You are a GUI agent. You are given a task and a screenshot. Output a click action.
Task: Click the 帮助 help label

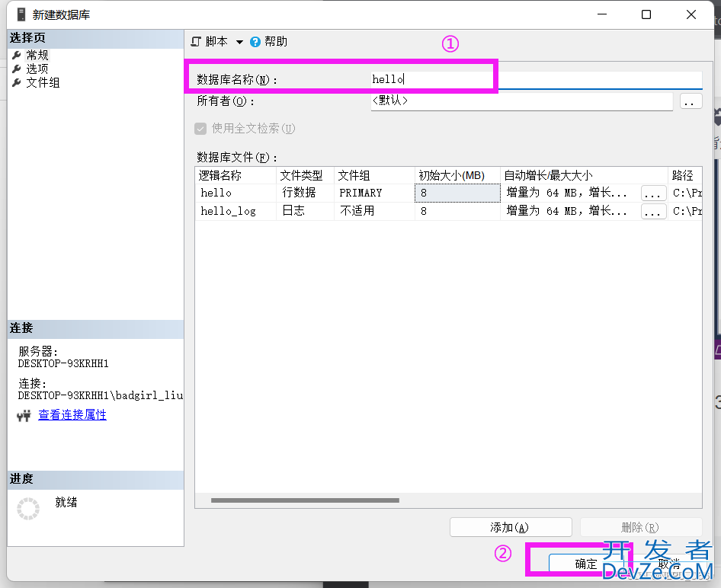point(275,42)
